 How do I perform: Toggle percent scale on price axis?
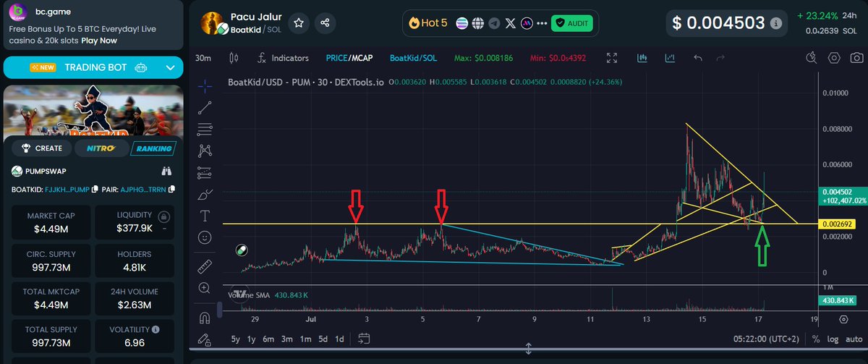coord(816,339)
